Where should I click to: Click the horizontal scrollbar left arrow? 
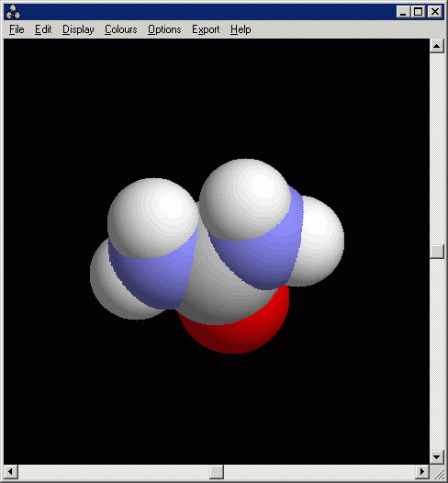(x=11, y=472)
